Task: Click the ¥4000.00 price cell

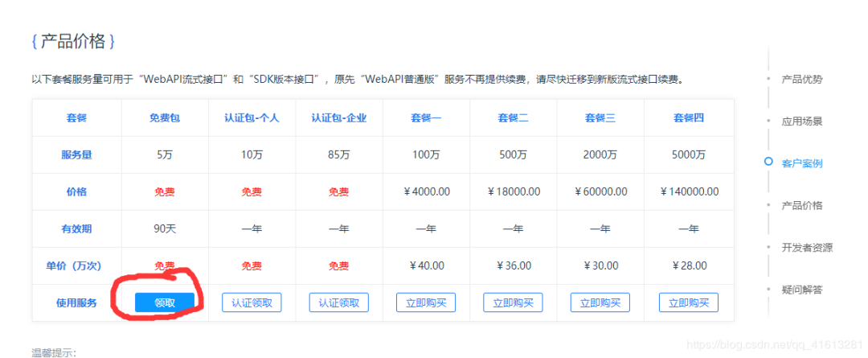Action: click(x=426, y=191)
